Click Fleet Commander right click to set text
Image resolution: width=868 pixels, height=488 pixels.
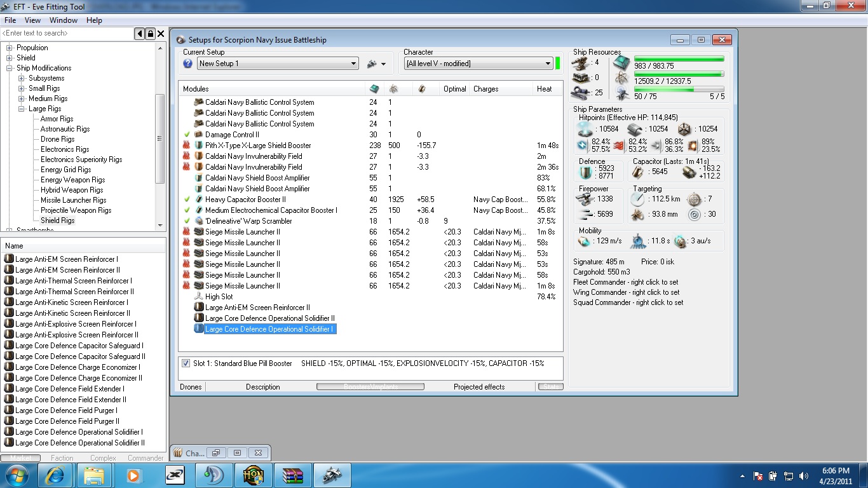pyautogui.click(x=625, y=282)
